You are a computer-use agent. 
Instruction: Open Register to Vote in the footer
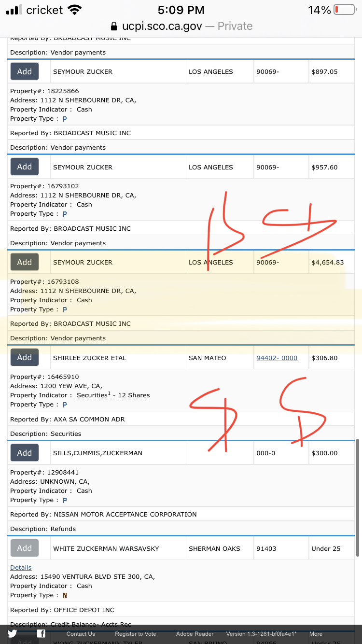136,634
